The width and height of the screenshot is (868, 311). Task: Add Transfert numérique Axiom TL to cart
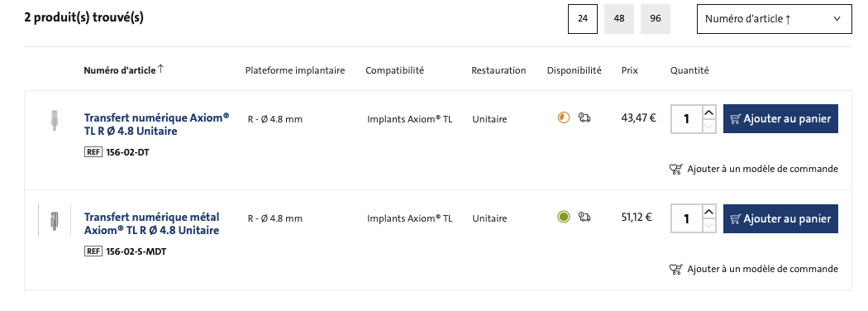click(x=780, y=118)
